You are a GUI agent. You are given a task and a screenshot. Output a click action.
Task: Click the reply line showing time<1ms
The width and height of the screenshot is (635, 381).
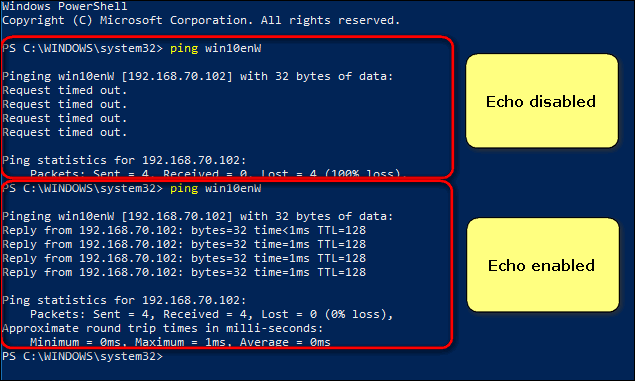point(184,230)
